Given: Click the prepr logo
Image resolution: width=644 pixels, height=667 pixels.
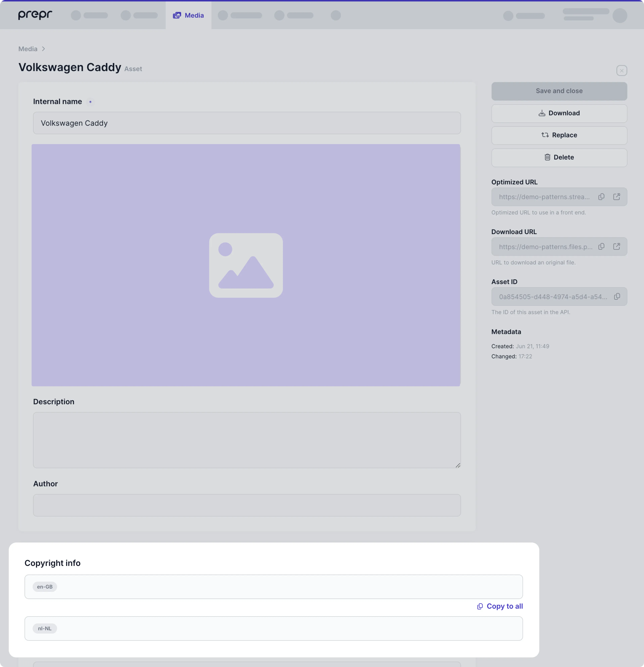Looking at the screenshot, I should pos(35,15).
